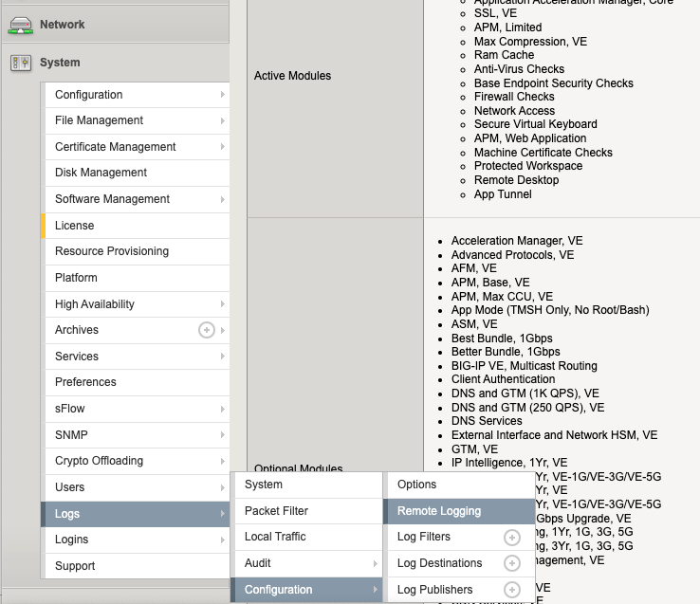
Task: Open the System section header
Action: [x=115, y=63]
